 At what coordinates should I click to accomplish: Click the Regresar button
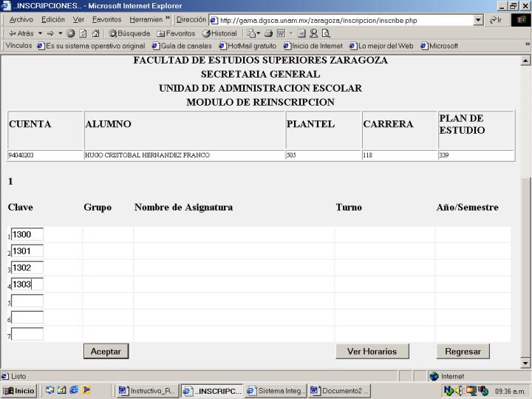[463, 352]
